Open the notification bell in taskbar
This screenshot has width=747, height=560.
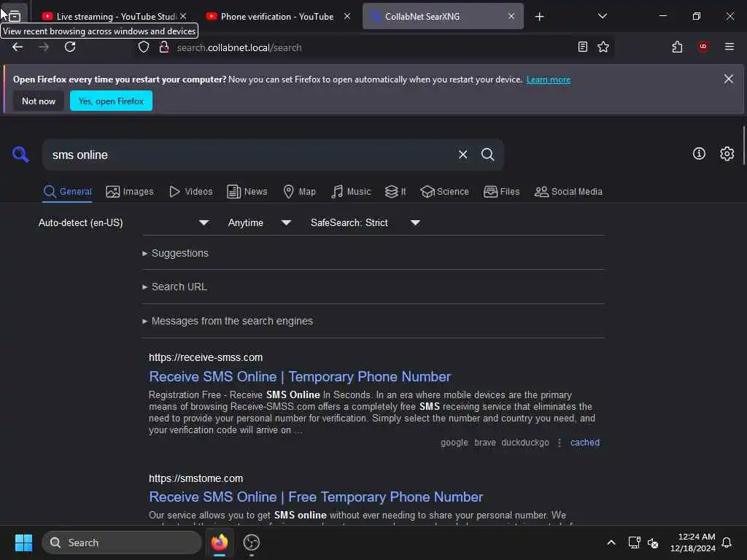click(727, 542)
